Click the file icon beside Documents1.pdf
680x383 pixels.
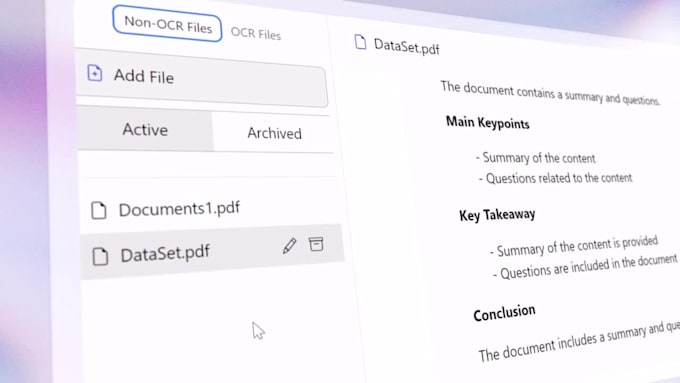(99, 210)
